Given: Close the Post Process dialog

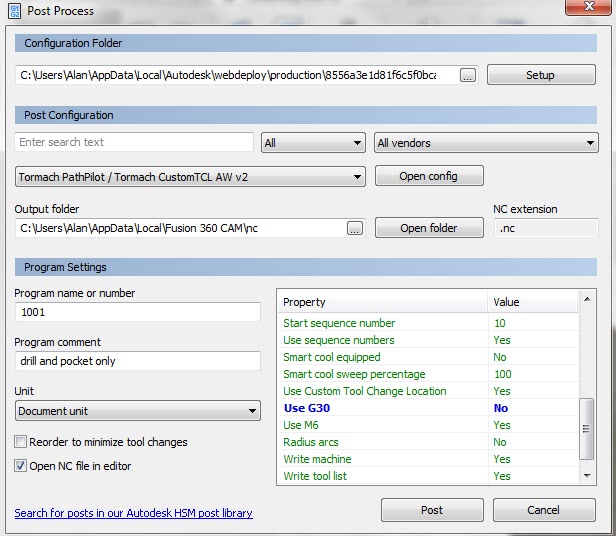Looking at the screenshot, I should [x=588, y=7].
